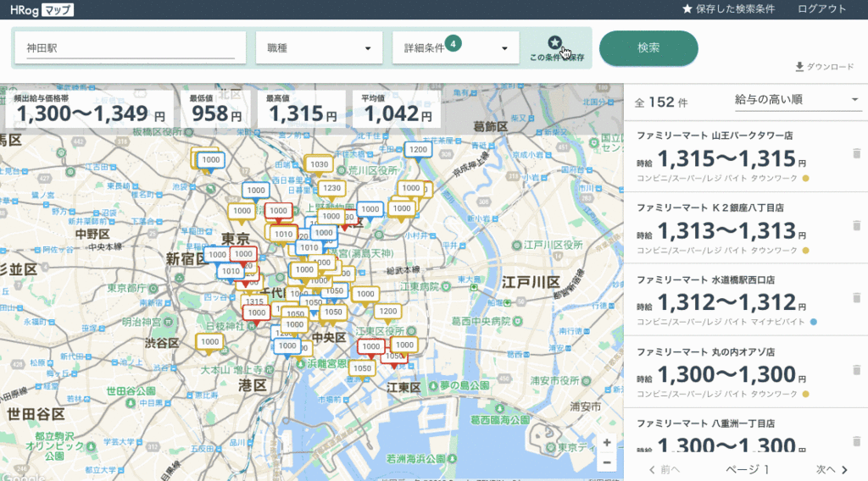Zoom in the map with plus button
Screen dimensions: 868x481
tap(607, 442)
